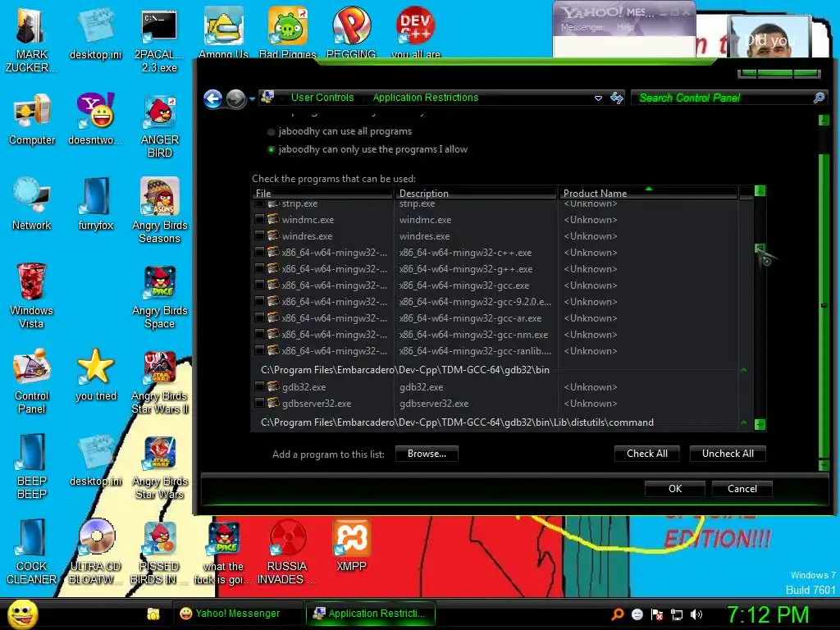This screenshot has width=840, height=630.
Task: Click the refresh icon beside the address bar
Action: [617, 98]
